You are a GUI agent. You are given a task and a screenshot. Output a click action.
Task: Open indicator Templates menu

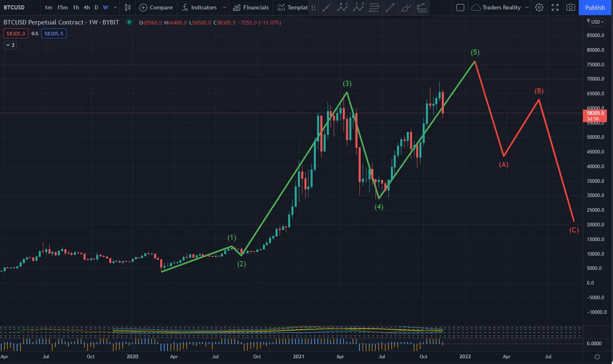293,7
